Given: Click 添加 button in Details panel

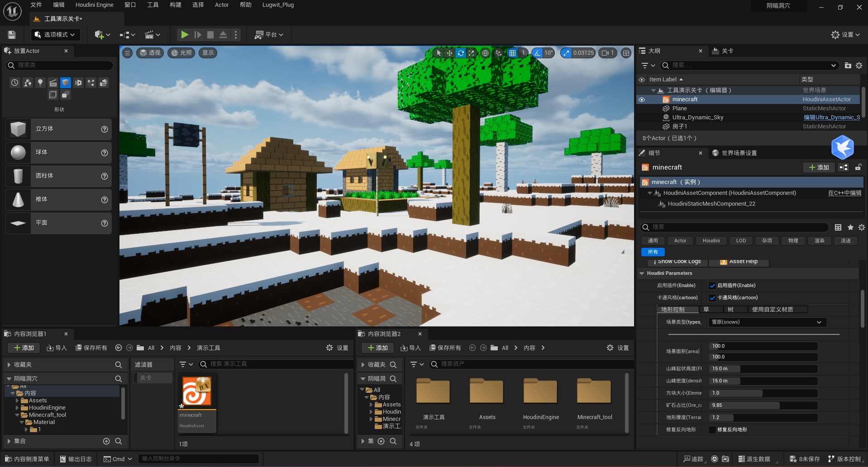Looking at the screenshot, I should [x=819, y=167].
